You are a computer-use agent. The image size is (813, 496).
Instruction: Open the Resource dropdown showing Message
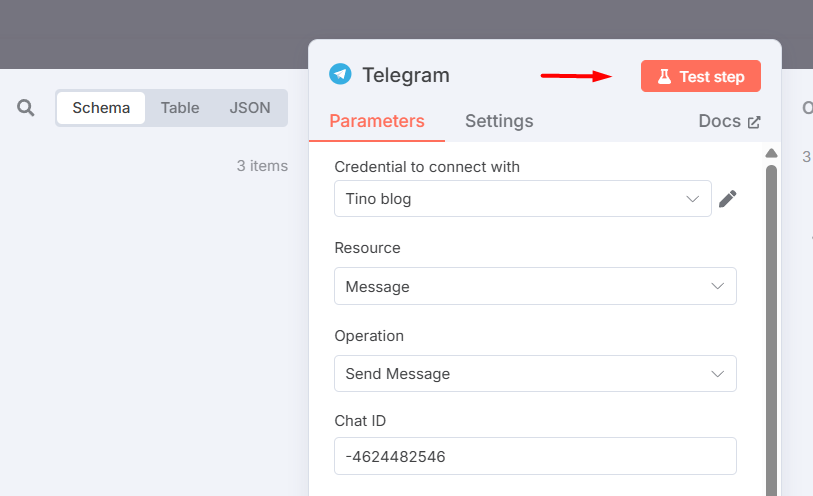tap(535, 286)
